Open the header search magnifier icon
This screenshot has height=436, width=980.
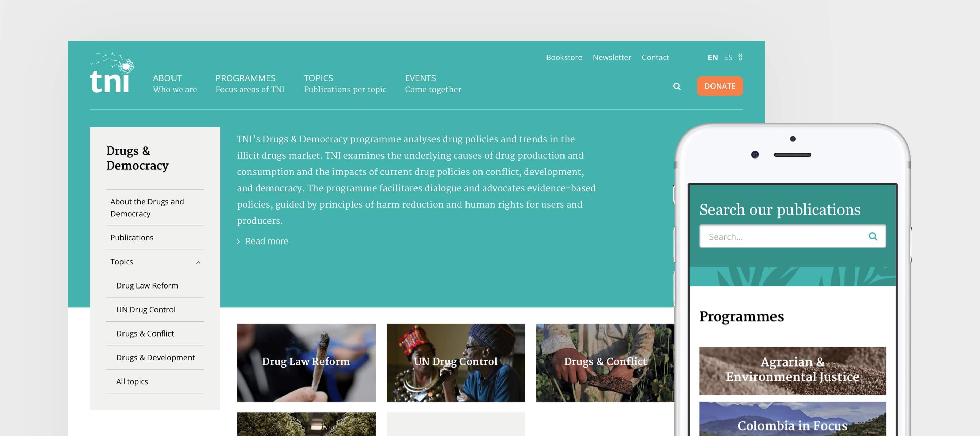click(x=676, y=87)
